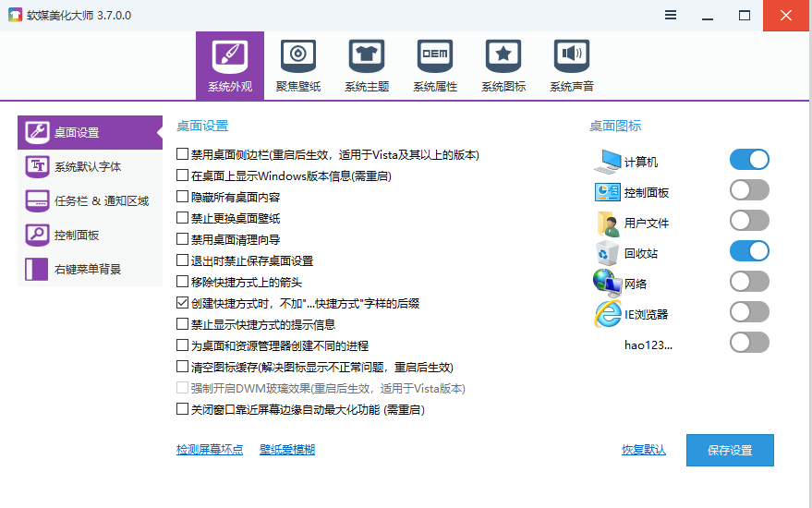The width and height of the screenshot is (812, 508).
Task: Turn on the 用户文件 switch
Action: [749, 221]
